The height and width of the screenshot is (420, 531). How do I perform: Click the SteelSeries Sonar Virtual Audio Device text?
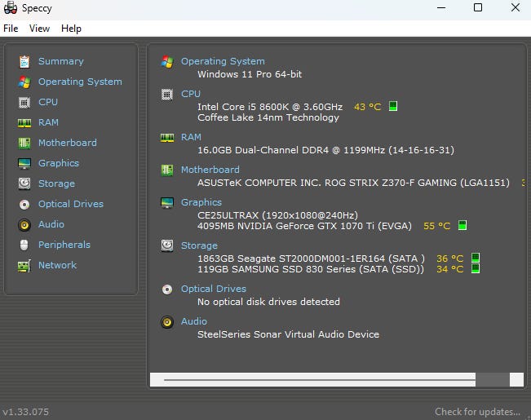(x=288, y=334)
